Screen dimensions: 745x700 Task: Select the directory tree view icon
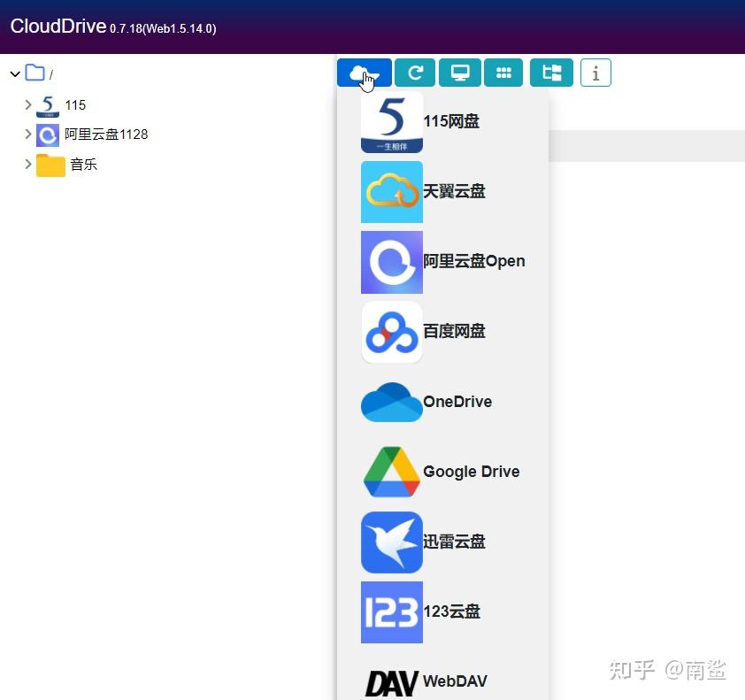tap(550, 73)
